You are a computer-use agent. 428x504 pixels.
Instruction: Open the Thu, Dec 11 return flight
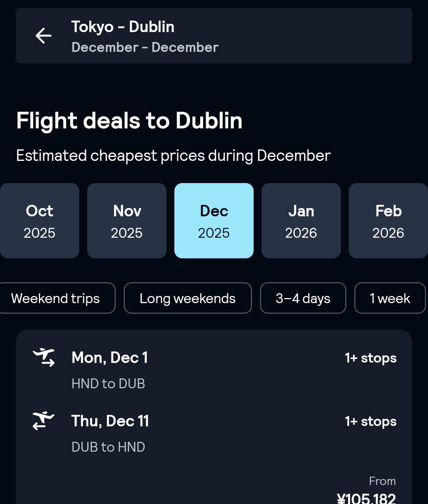tap(110, 421)
